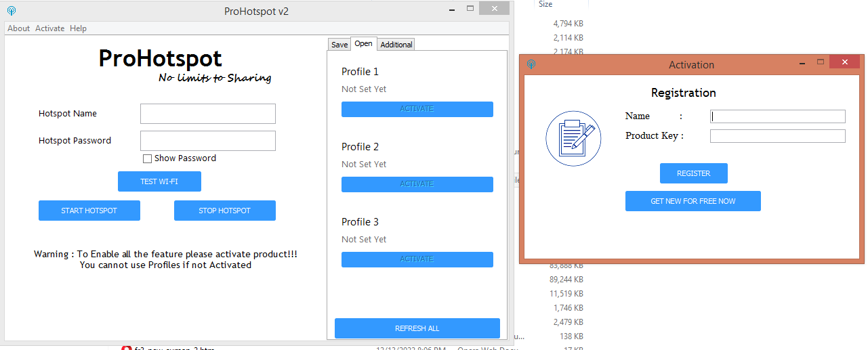Click the REGISTER button

coord(694,173)
